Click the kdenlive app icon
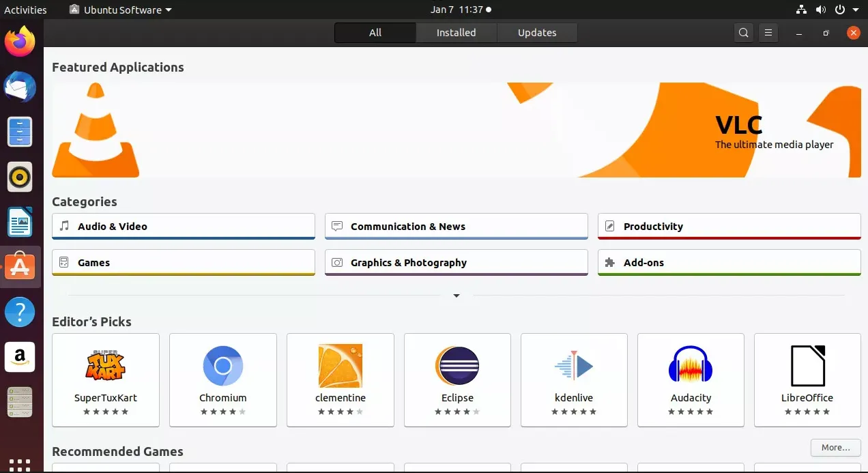 [574, 366]
